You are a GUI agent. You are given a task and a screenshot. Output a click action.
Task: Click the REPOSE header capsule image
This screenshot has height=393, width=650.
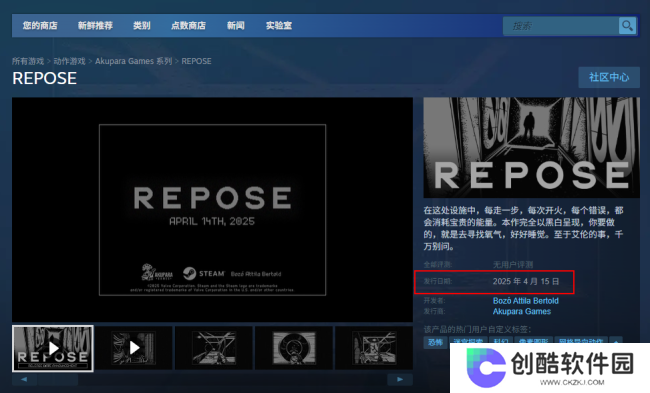(x=531, y=148)
